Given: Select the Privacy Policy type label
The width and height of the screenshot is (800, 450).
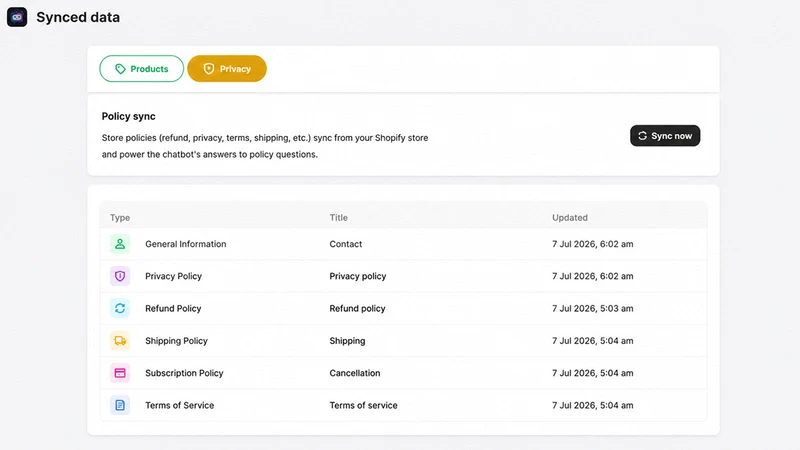Looking at the screenshot, I should [x=173, y=276].
